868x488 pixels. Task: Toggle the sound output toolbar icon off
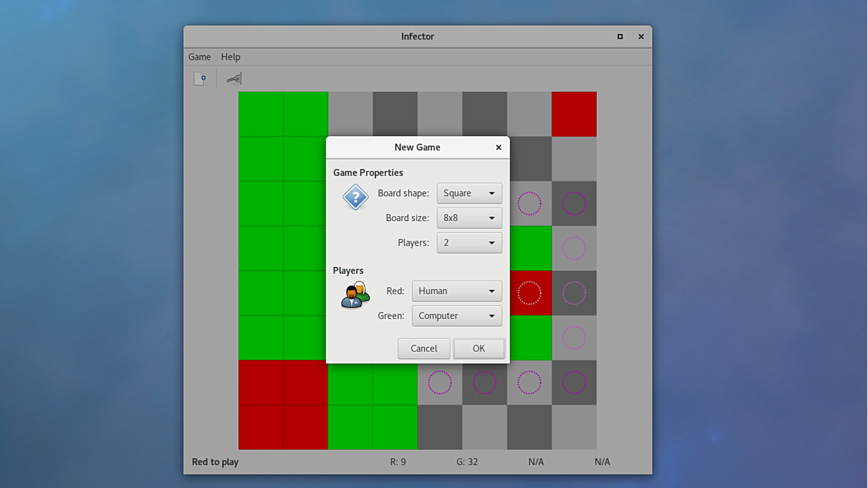click(234, 78)
